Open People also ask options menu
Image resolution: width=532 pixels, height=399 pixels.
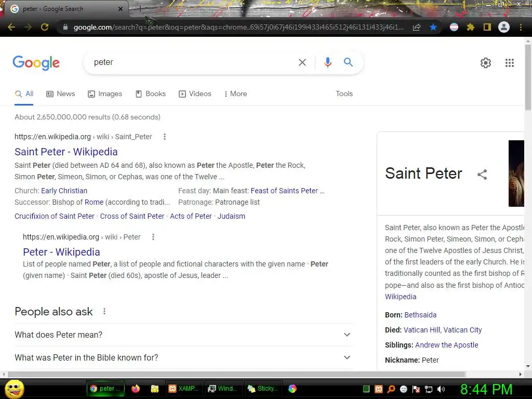click(x=104, y=312)
